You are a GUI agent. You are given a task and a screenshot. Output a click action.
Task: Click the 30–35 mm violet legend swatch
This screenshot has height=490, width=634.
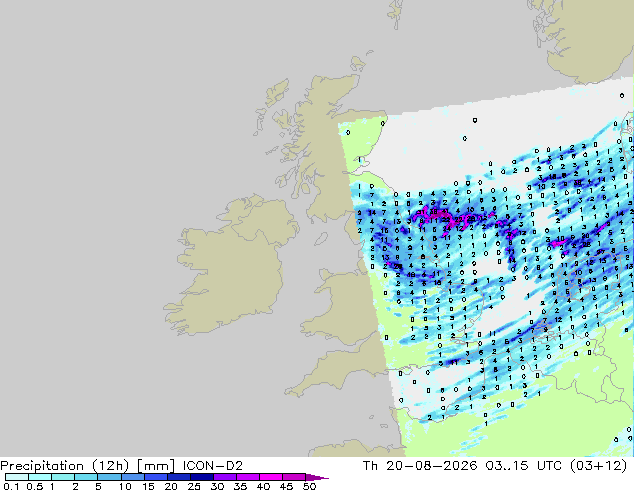[x=224, y=477]
